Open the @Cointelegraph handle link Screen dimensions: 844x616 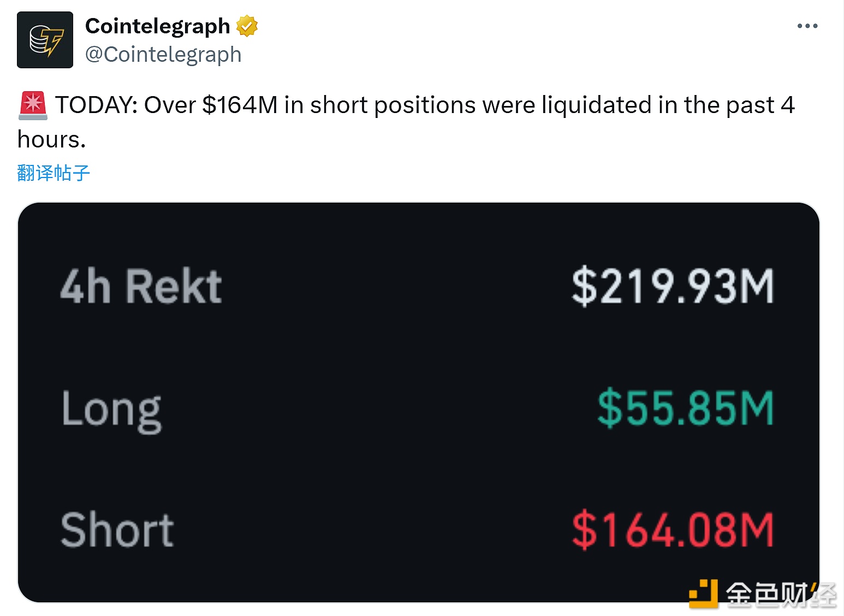(x=163, y=55)
